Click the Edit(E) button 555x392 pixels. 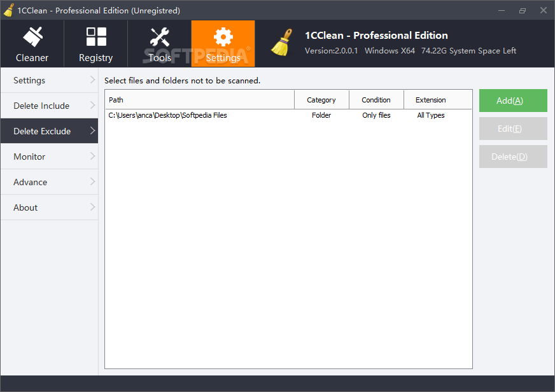point(513,129)
